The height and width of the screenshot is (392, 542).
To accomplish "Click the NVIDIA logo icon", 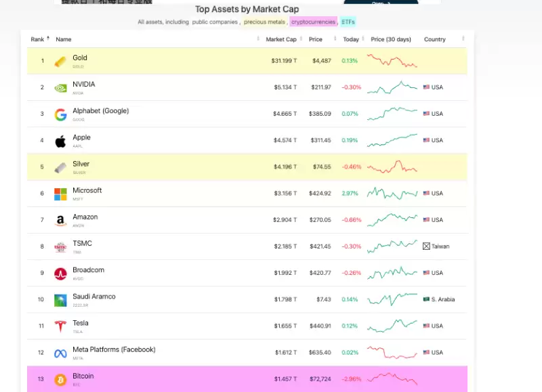I will coord(60,89).
